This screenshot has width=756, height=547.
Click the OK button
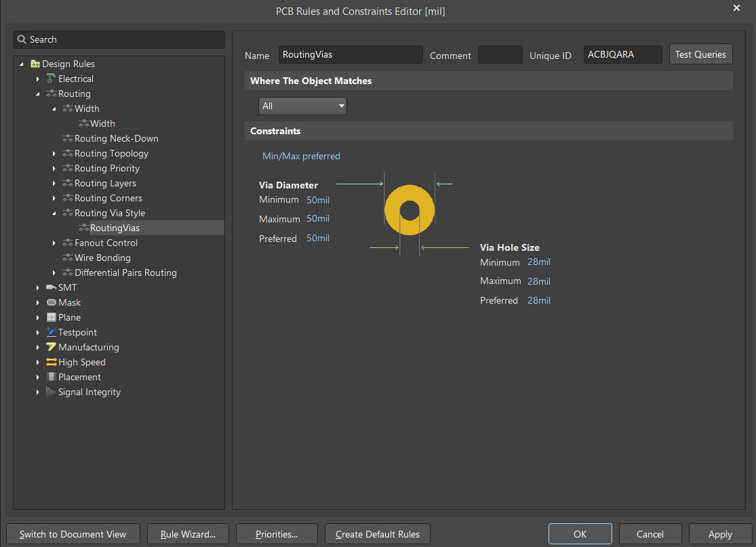(580, 534)
